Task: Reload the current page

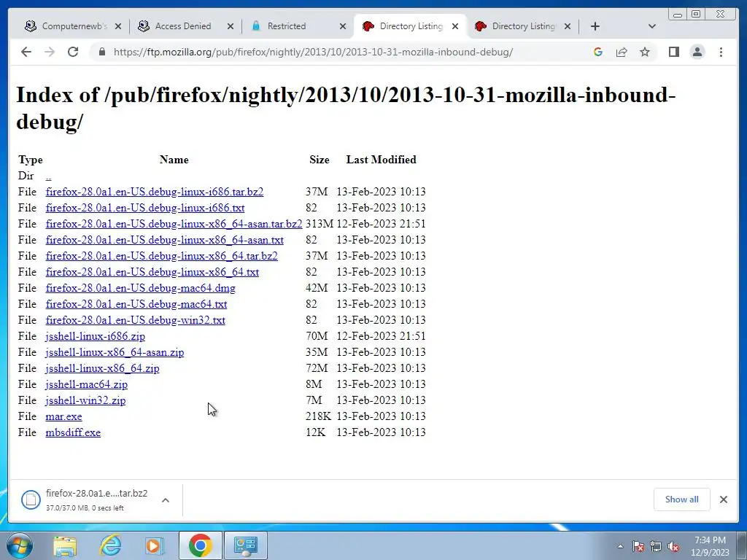Action: coord(73,52)
